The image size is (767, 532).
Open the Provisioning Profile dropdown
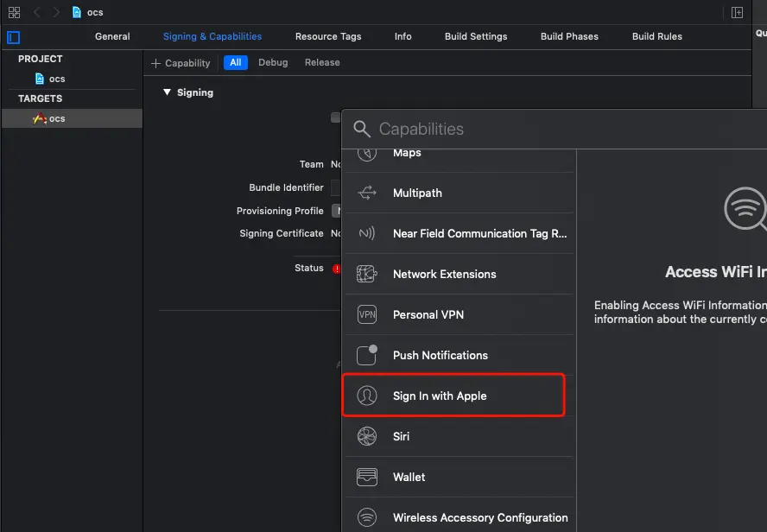pos(338,211)
